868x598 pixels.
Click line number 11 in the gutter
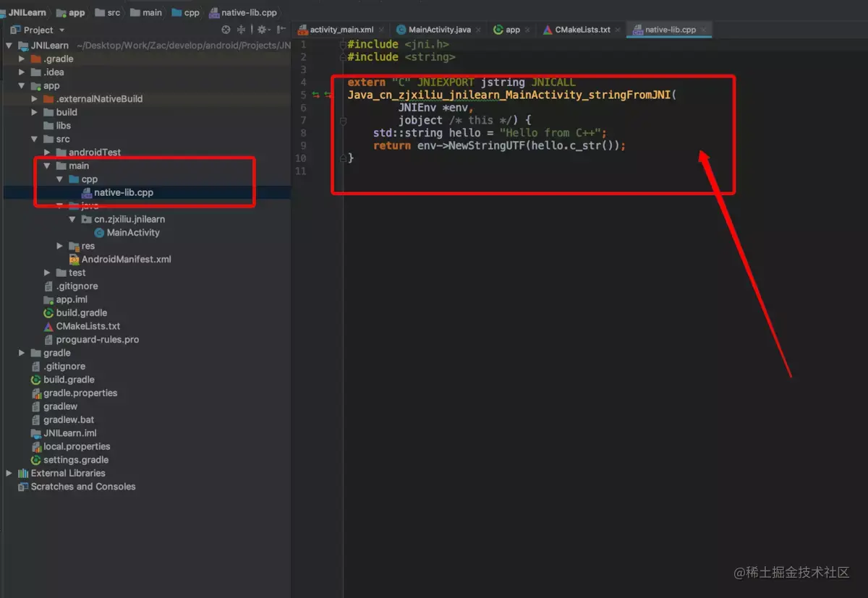[301, 171]
